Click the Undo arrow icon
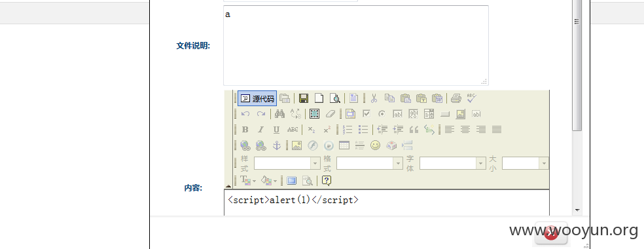Image resolution: width=644 pixels, height=249 pixels. point(245,114)
